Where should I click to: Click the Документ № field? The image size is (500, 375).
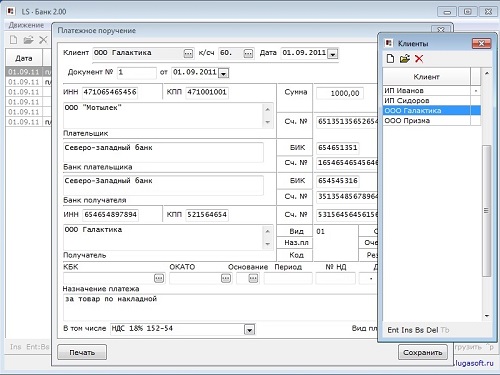click(137, 72)
